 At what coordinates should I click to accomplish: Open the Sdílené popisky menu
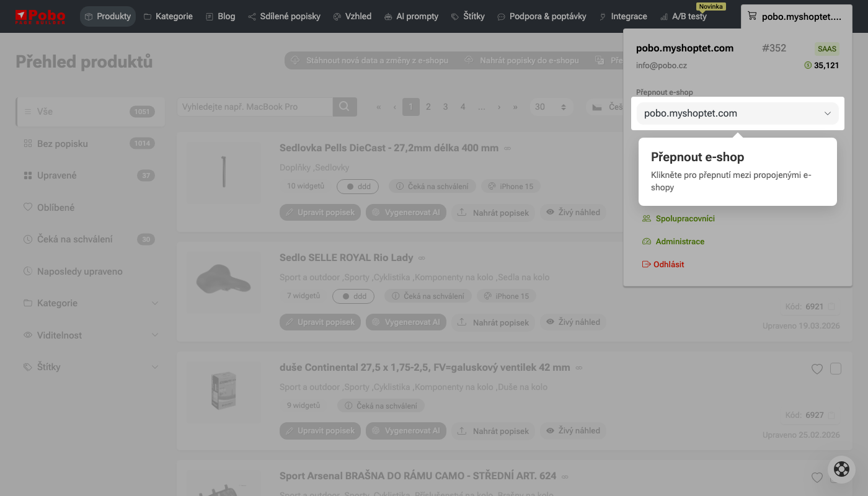pos(284,16)
